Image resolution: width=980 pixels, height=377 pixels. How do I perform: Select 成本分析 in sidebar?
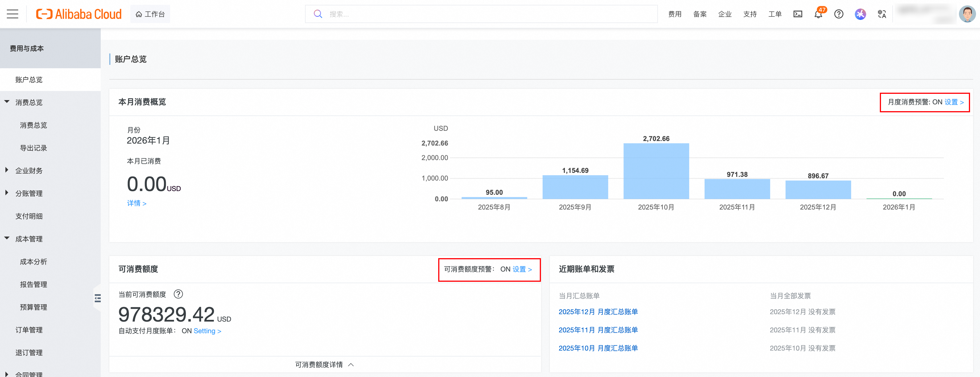click(x=34, y=262)
